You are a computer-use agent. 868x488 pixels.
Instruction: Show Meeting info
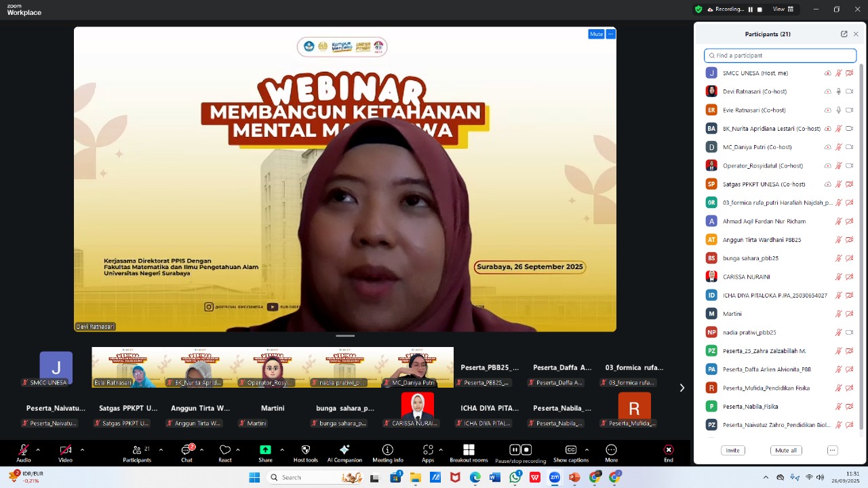[x=388, y=451]
